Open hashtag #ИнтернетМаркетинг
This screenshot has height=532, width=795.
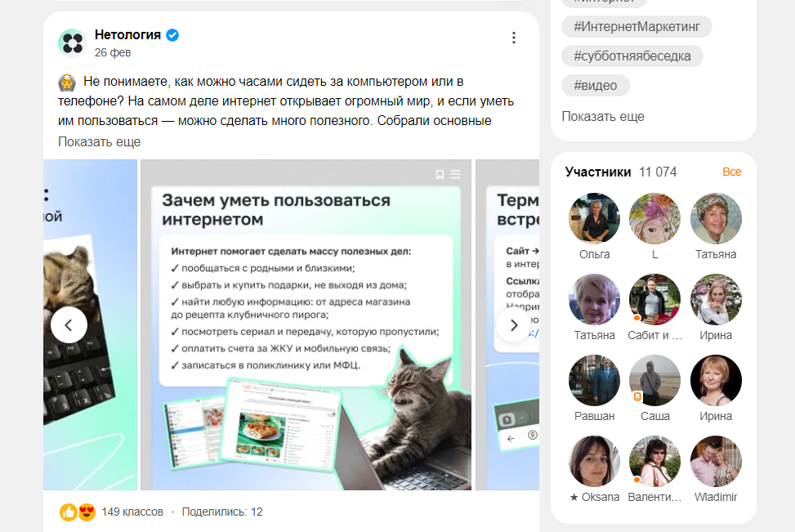[636, 26]
